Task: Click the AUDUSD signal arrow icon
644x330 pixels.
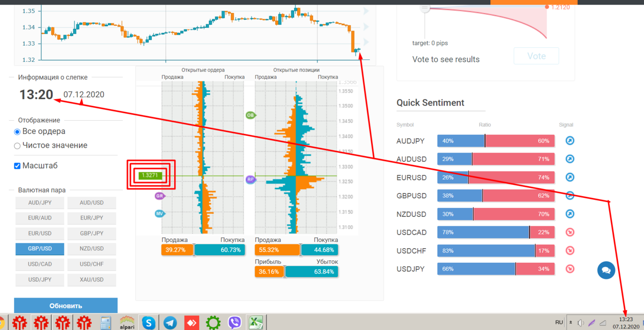Action: 570,159
